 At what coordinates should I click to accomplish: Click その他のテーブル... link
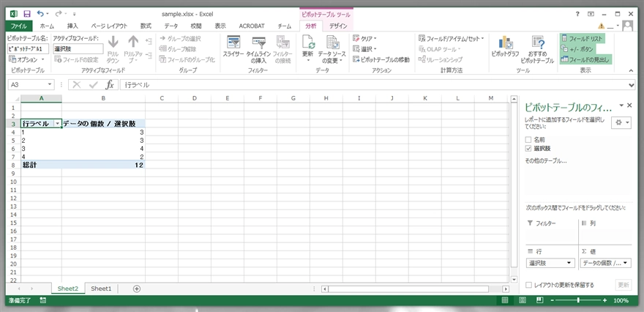tap(546, 161)
